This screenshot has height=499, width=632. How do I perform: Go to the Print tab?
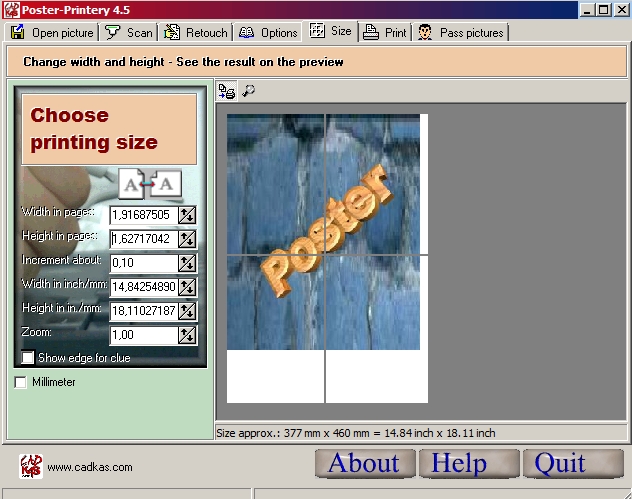point(385,33)
